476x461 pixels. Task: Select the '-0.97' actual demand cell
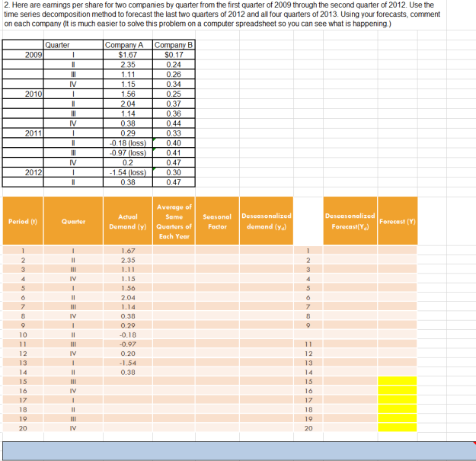(128, 344)
